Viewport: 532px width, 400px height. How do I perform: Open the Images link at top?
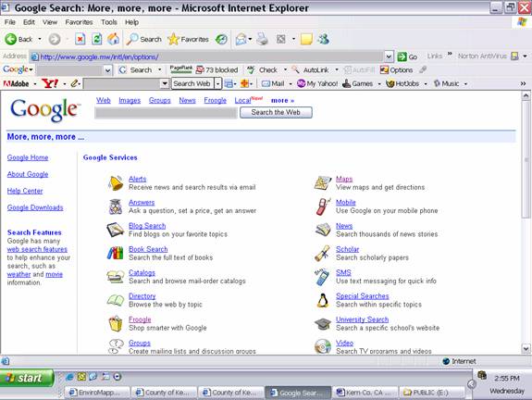130,101
